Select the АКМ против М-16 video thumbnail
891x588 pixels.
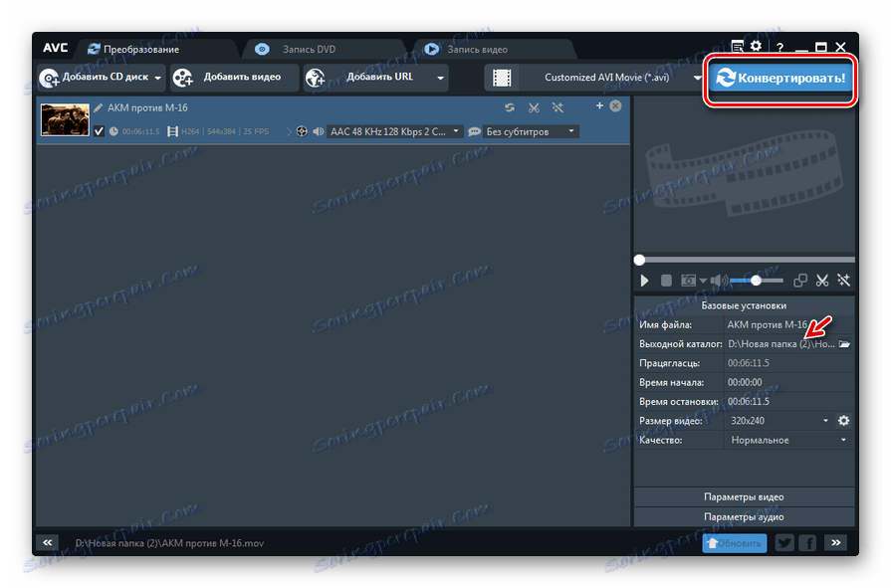(65, 119)
